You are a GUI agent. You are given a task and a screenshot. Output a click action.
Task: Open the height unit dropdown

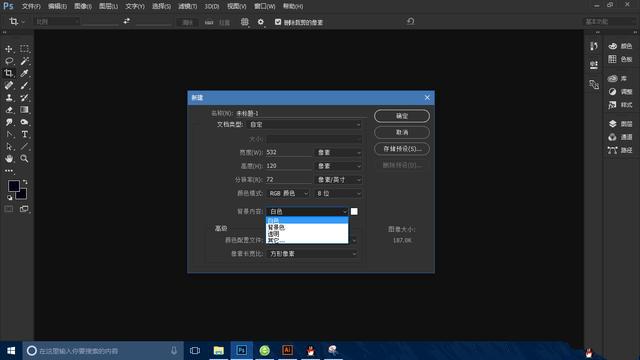point(338,166)
